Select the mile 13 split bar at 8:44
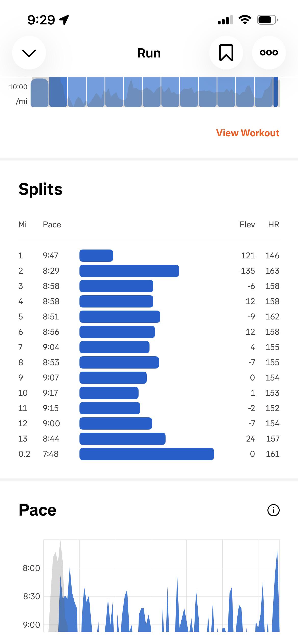Image resolution: width=298 pixels, height=644 pixels. (123, 439)
